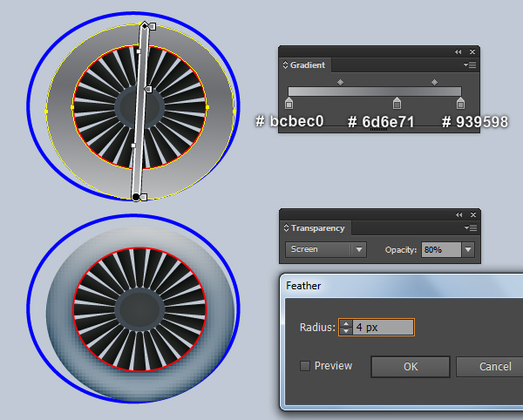The image size is (523, 420).
Task: Switch to the Gradient tab
Action: pos(307,65)
